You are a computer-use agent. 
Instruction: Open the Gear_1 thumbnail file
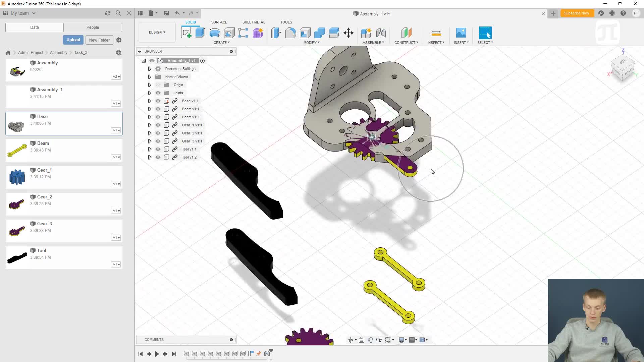coord(17,177)
